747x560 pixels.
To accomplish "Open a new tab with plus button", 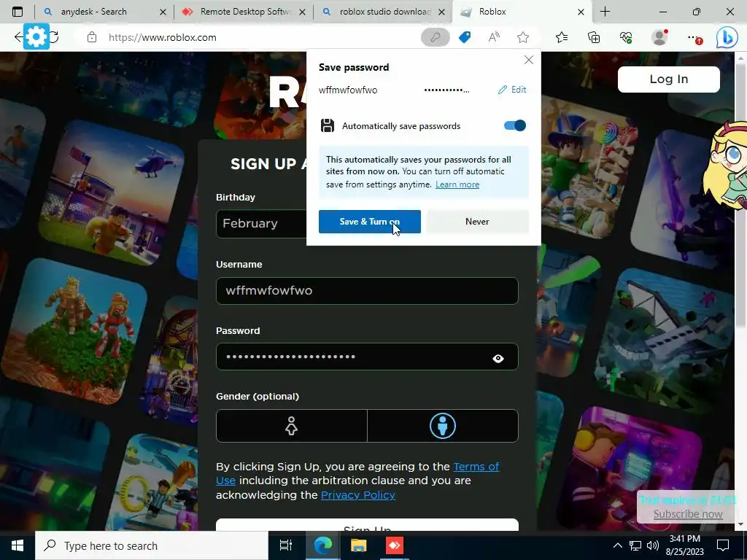I will pos(605,12).
